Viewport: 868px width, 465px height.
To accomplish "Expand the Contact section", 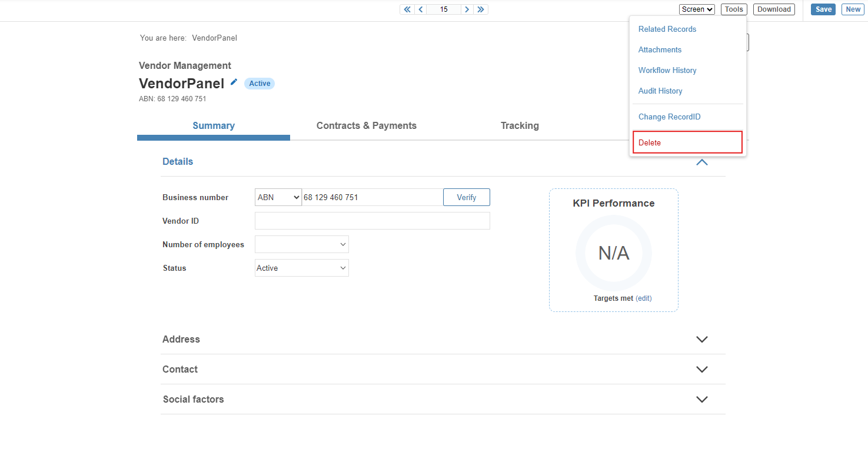I will 701,370.
